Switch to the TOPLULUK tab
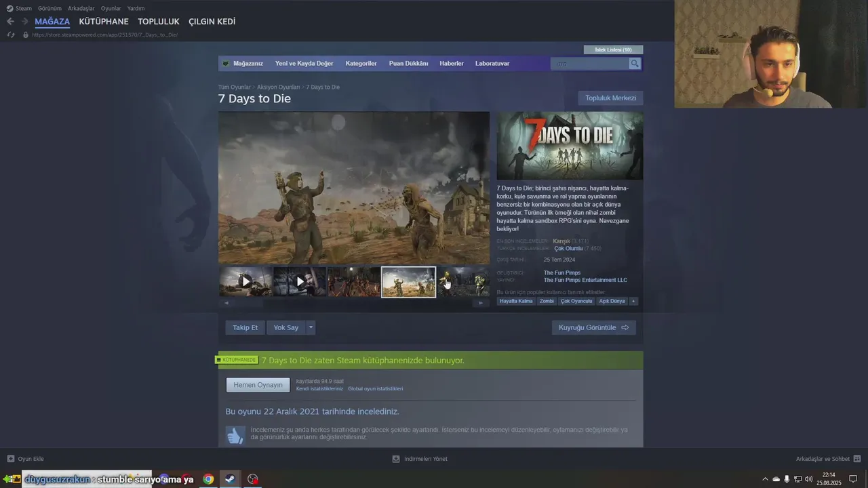Image resolution: width=868 pixels, height=488 pixels. click(x=159, y=22)
